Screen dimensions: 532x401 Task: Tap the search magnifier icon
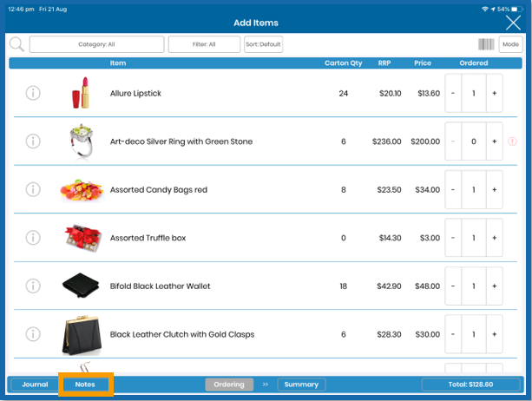tap(16, 44)
